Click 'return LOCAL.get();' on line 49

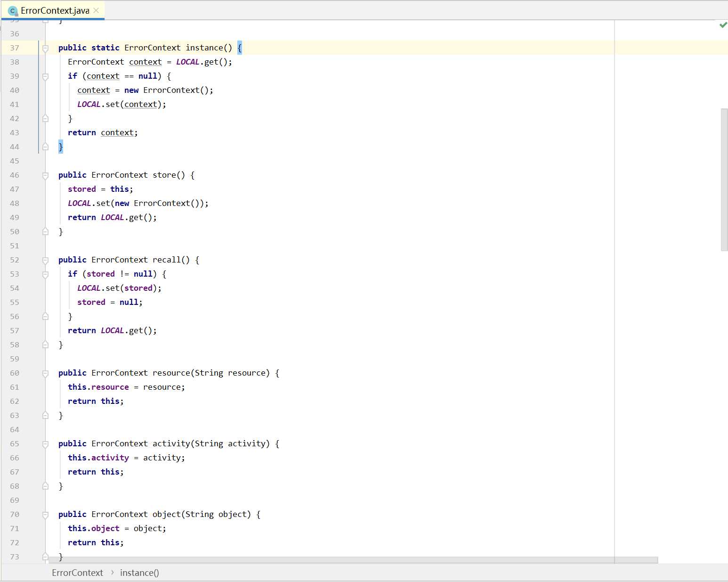[x=113, y=217]
